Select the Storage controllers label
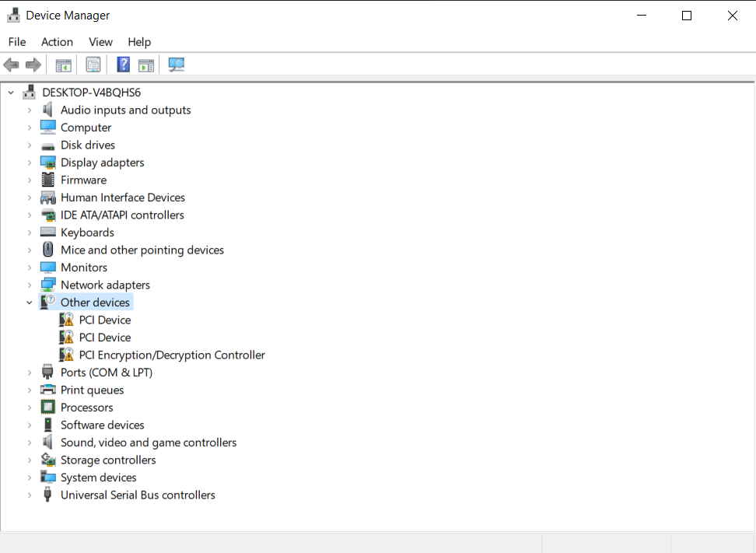 point(108,460)
